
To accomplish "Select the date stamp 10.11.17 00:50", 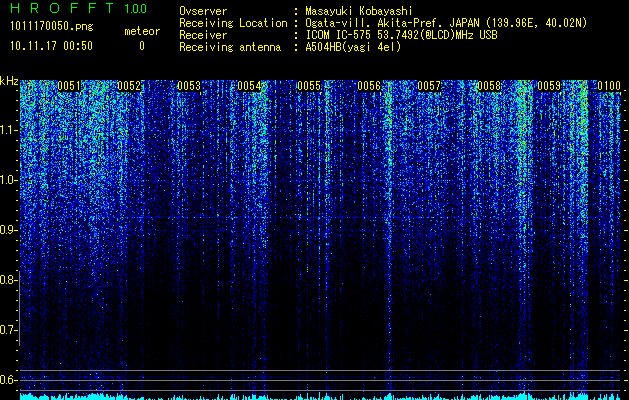I will pyautogui.click(x=51, y=46).
